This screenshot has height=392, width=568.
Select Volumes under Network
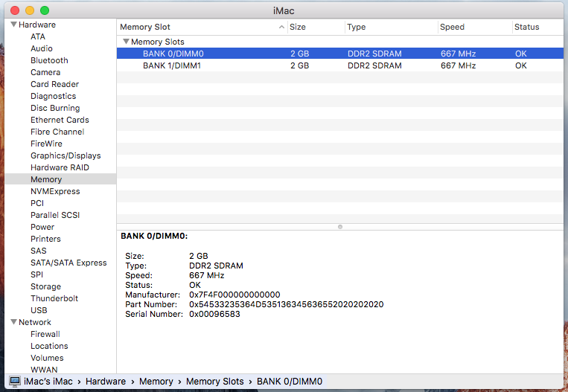point(47,358)
